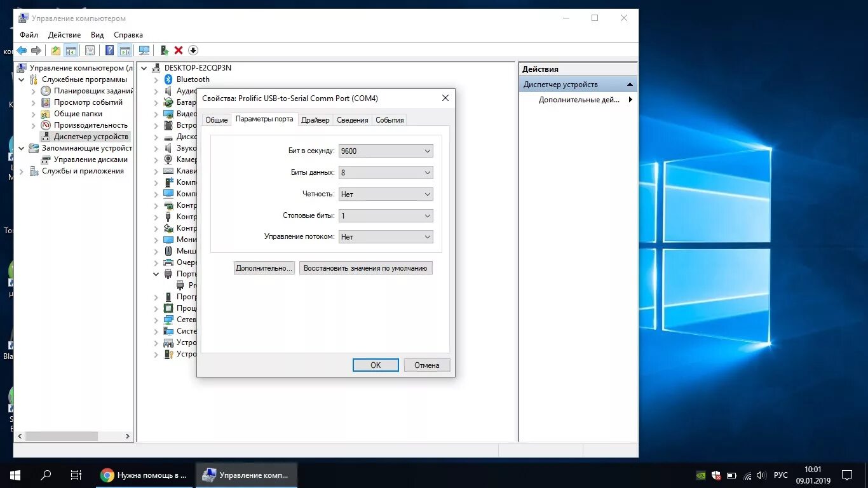Click the Отмена button
The image size is (868, 488).
(427, 365)
